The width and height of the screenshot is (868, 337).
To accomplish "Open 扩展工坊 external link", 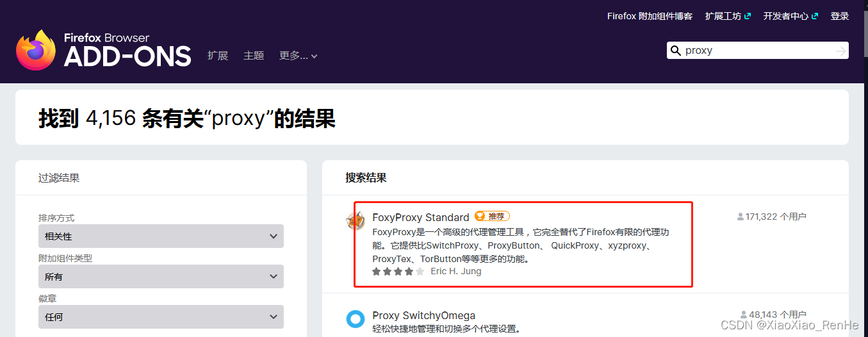I will 728,16.
